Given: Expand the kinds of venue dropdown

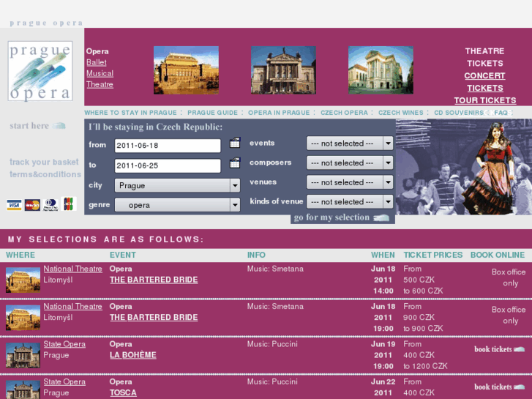Looking at the screenshot, I should coord(350,202).
